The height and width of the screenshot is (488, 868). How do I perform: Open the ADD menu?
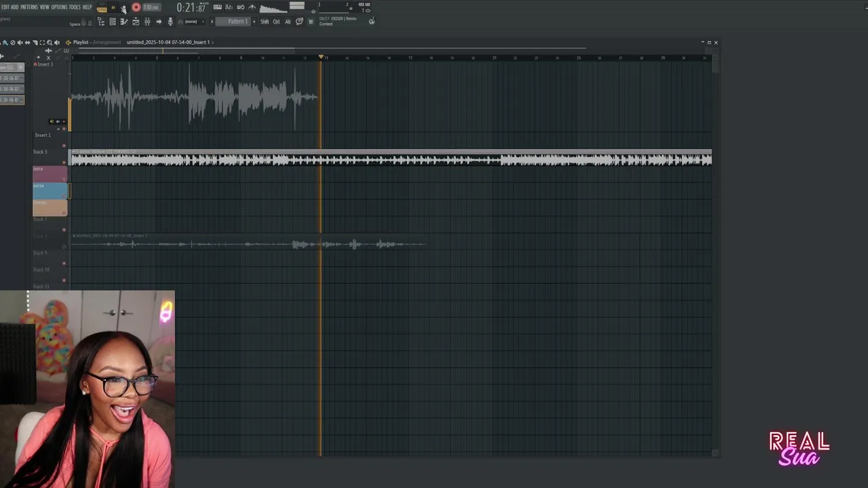[15, 7]
